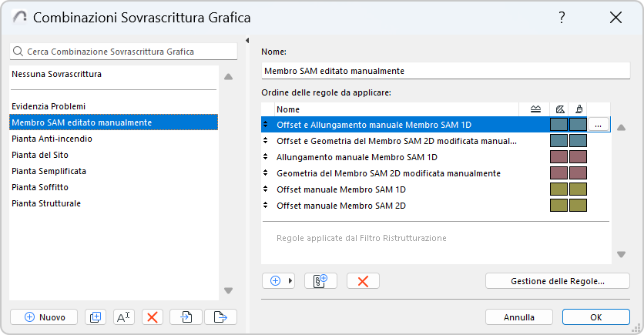Click the import combinations icon
The width and height of the screenshot is (644, 335).
tap(186, 317)
